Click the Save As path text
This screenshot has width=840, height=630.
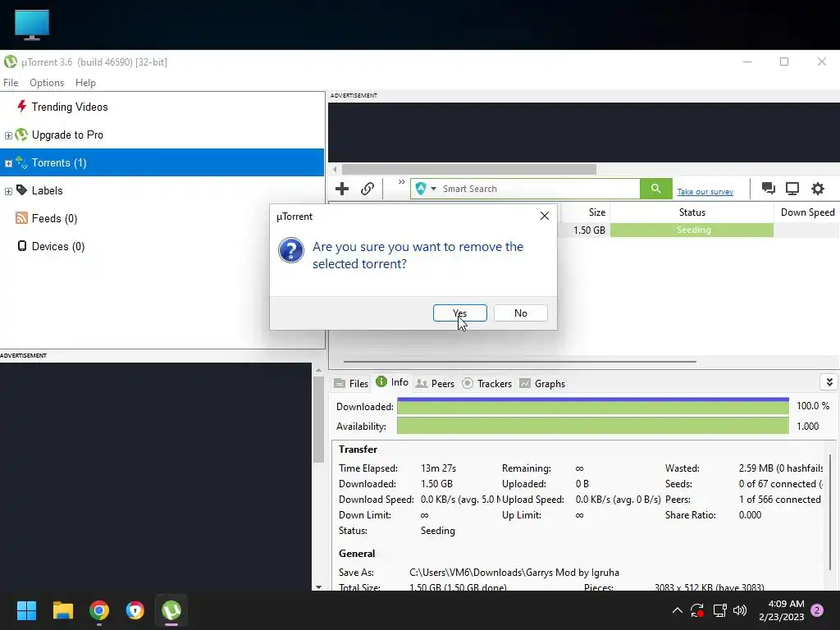pos(514,572)
